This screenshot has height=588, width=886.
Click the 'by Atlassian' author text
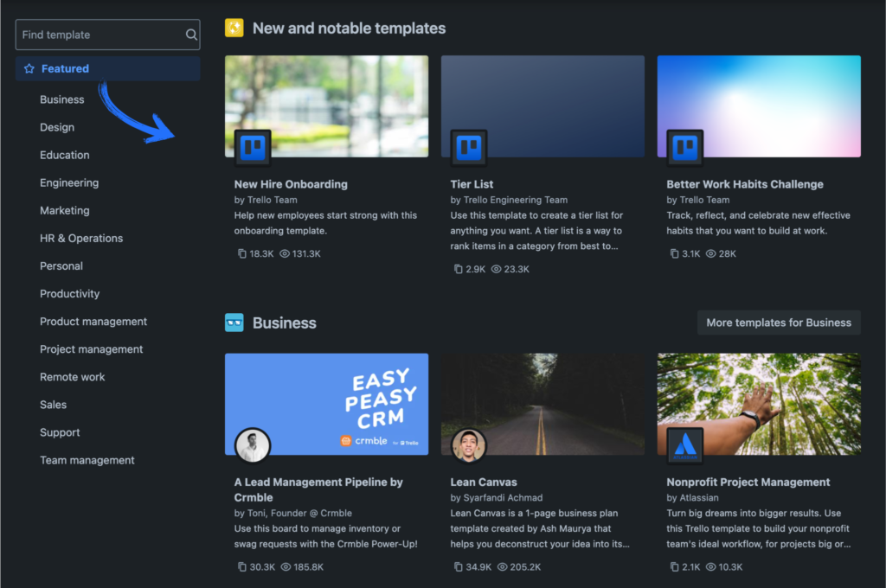(x=692, y=497)
